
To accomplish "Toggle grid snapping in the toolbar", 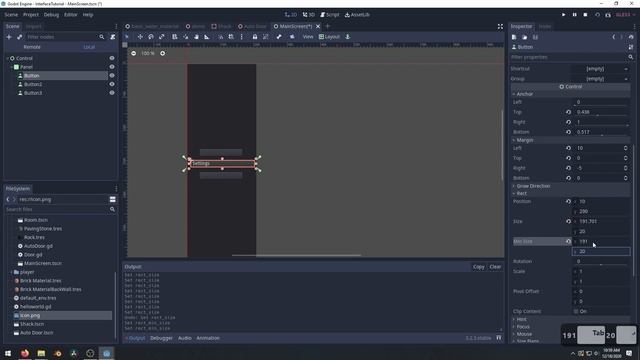I will point(231,37).
